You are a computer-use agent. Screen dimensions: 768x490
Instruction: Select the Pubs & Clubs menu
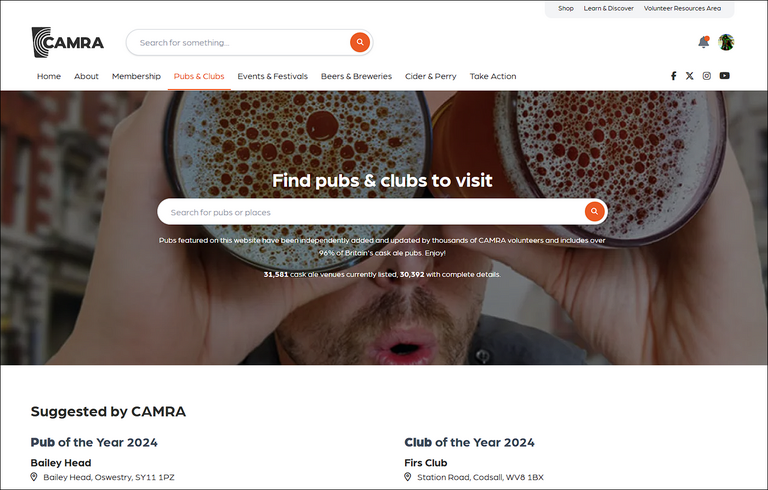[x=199, y=76]
